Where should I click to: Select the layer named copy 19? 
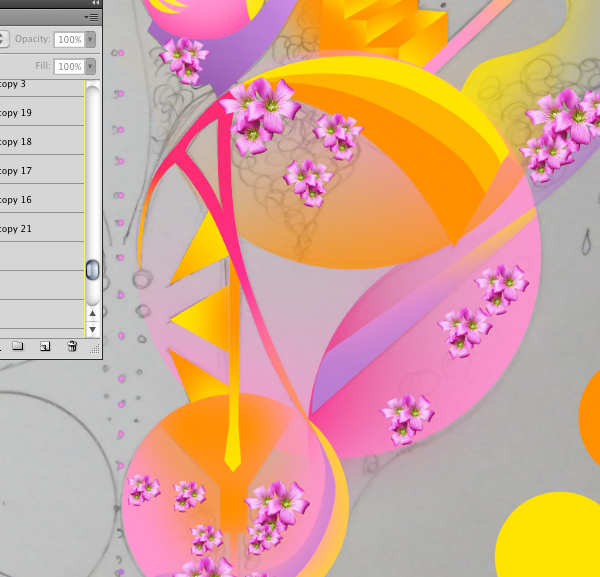pos(42,111)
